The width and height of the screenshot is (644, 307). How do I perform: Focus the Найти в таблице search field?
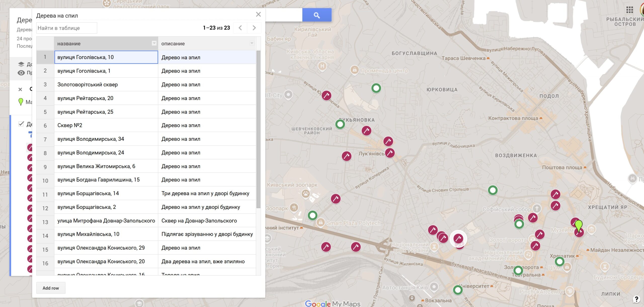tap(67, 28)
